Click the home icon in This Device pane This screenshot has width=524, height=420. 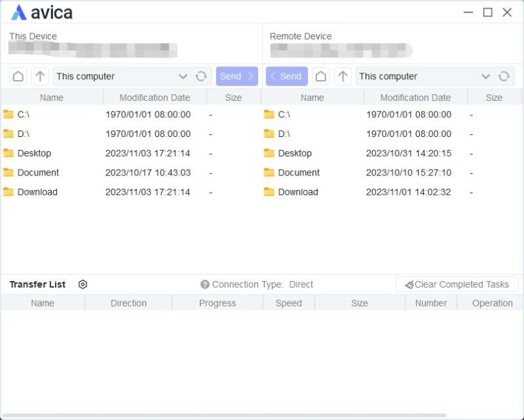18,76
